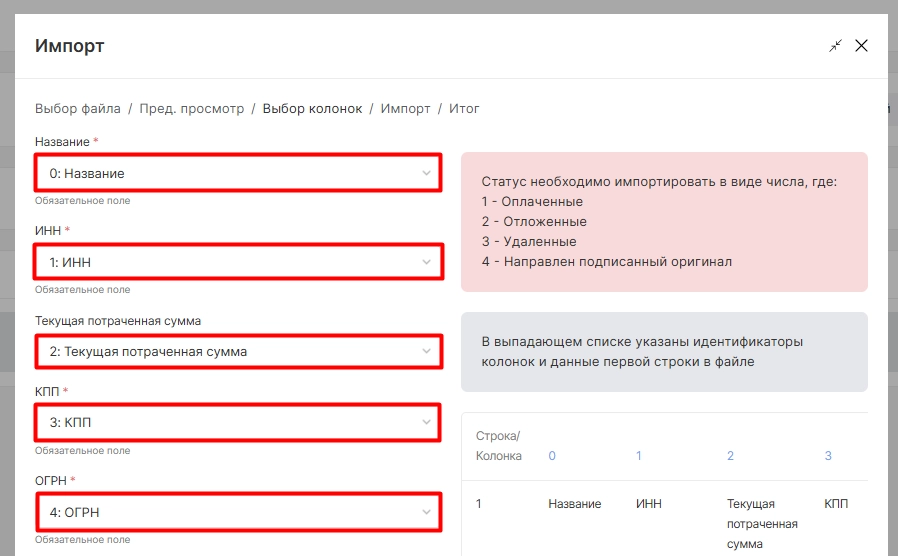Go to the Импорт step in breadcrumbs

(x=405, y=109)
